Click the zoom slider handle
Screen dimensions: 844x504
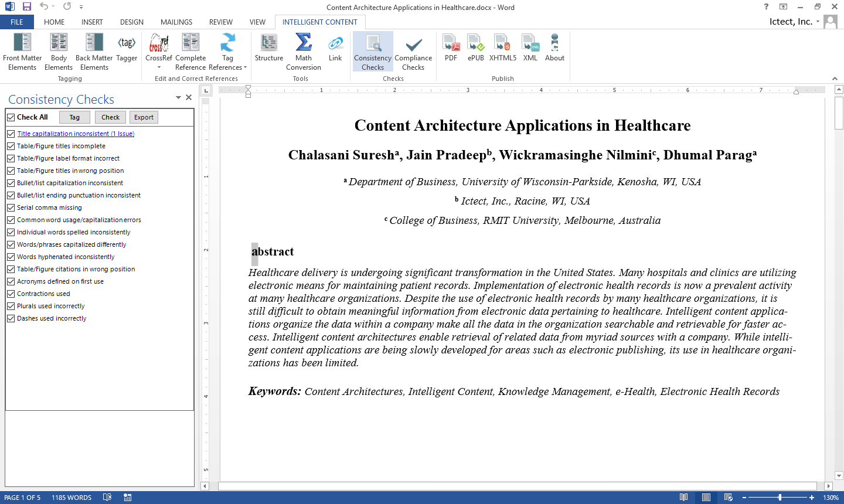tap(780, 498)
